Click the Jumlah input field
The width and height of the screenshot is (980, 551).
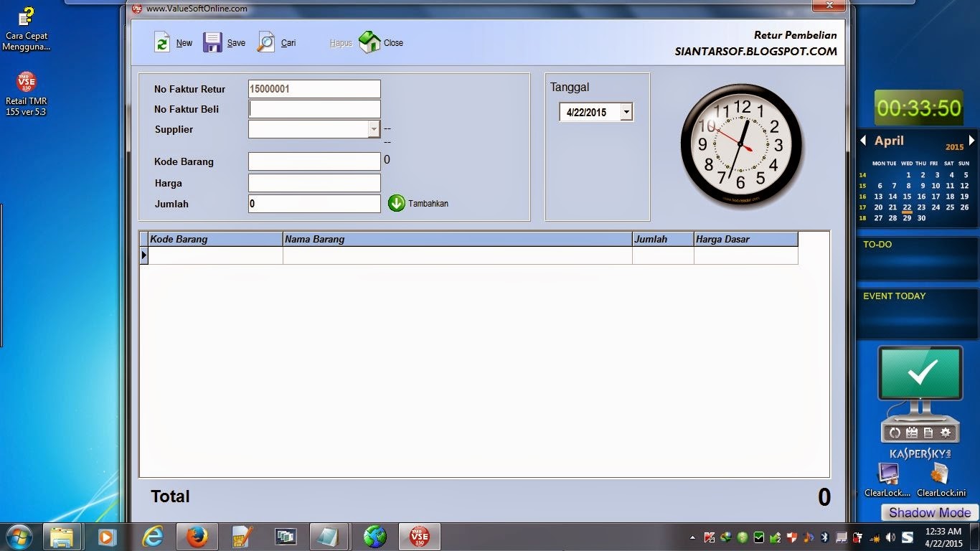(314, 204)
